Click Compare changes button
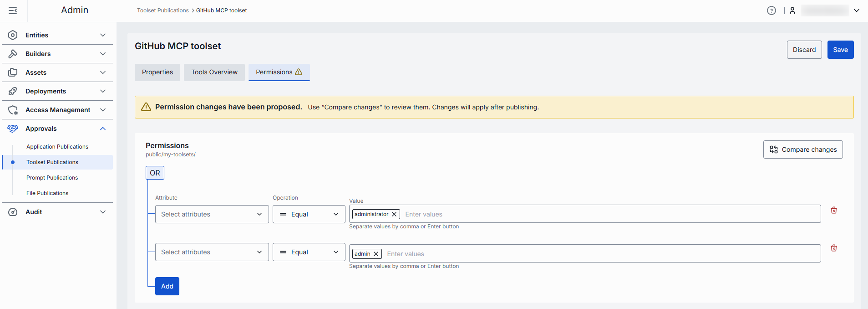868x309 pixels. 802,149
